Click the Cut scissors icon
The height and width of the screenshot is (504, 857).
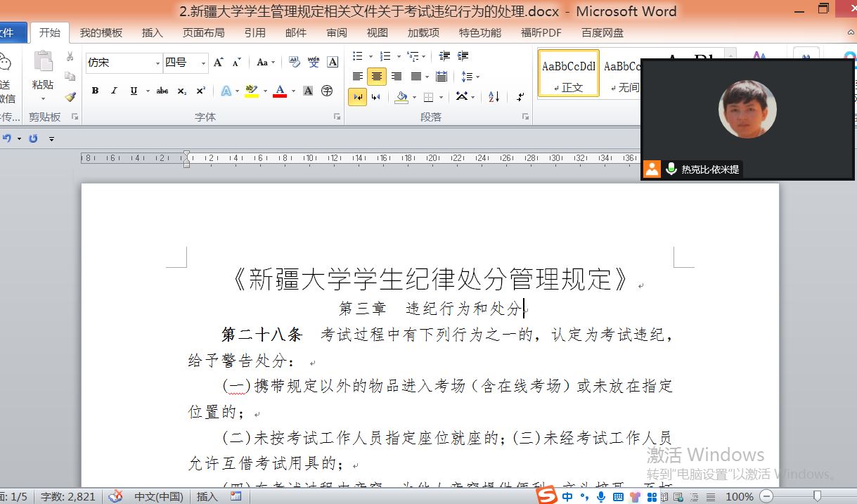click(70, 56)
